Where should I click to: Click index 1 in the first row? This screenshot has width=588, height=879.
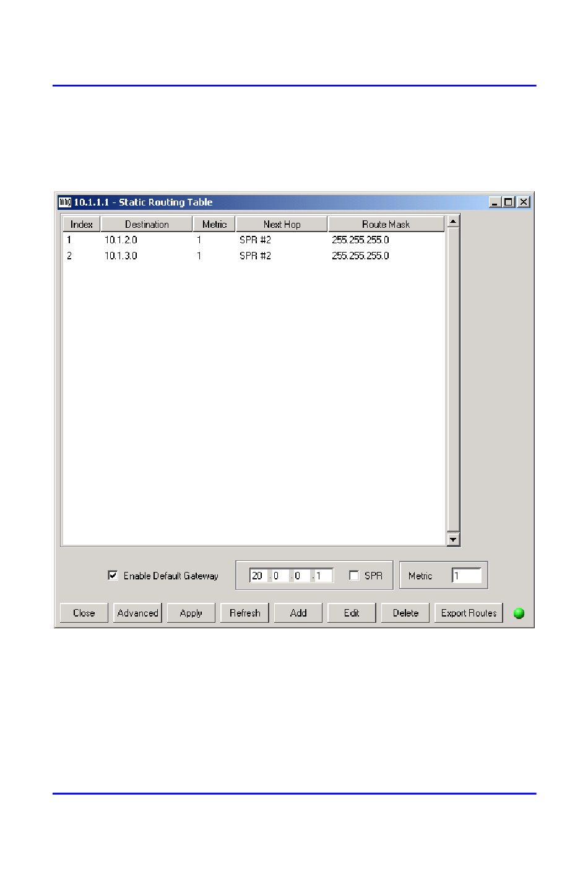[69, 240]
